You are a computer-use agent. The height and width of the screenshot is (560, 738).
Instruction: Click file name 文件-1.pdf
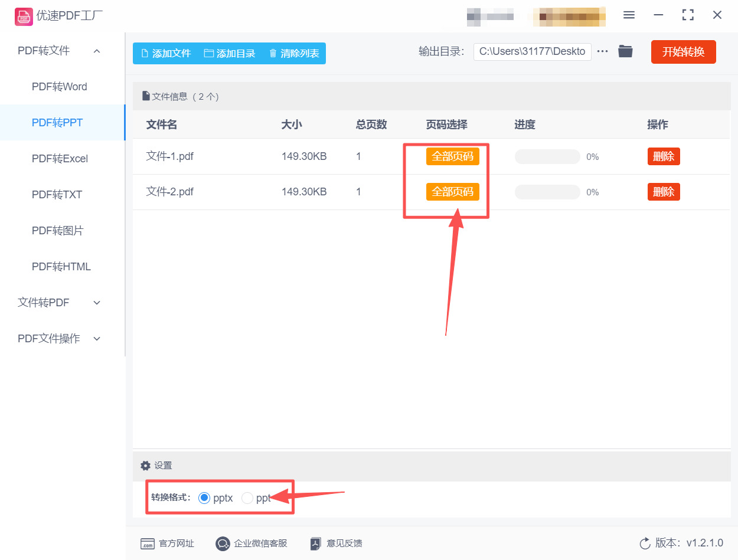170,156
